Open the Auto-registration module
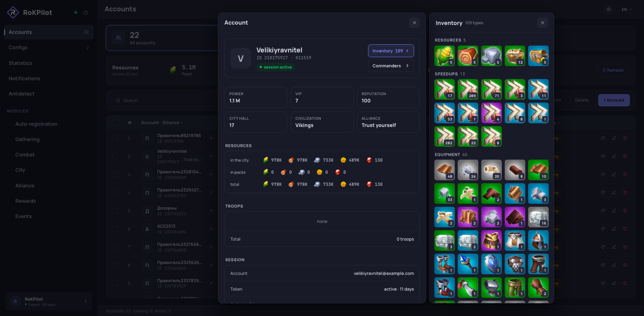Screen dimensions: 644x316 tap(49, 124)
